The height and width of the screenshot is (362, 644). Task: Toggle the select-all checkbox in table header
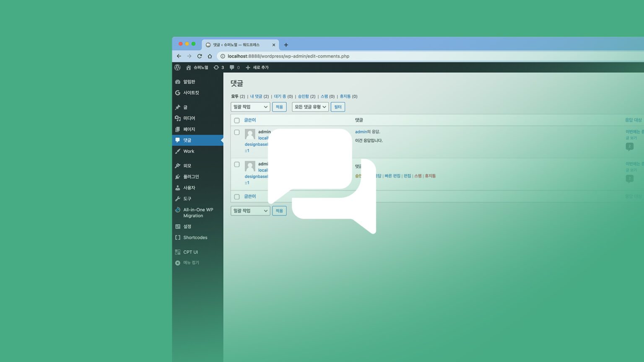pyautogui.click(x=237, y=120)
